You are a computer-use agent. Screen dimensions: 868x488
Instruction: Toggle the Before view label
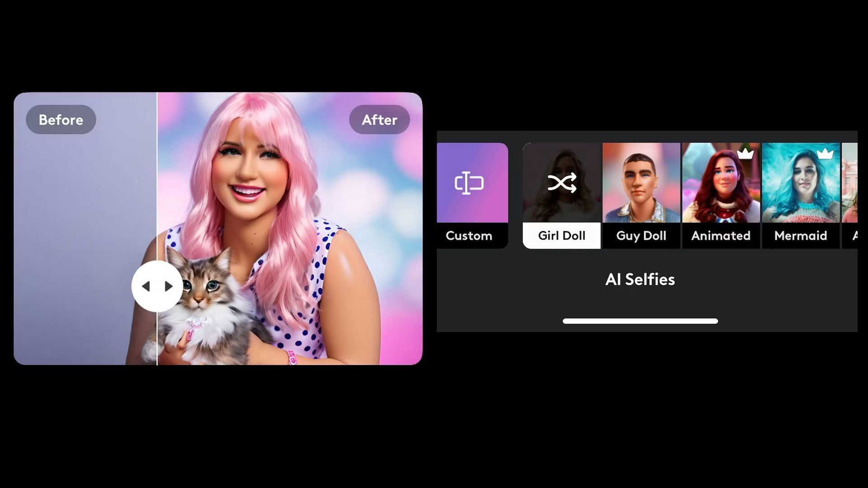point(61,119)
